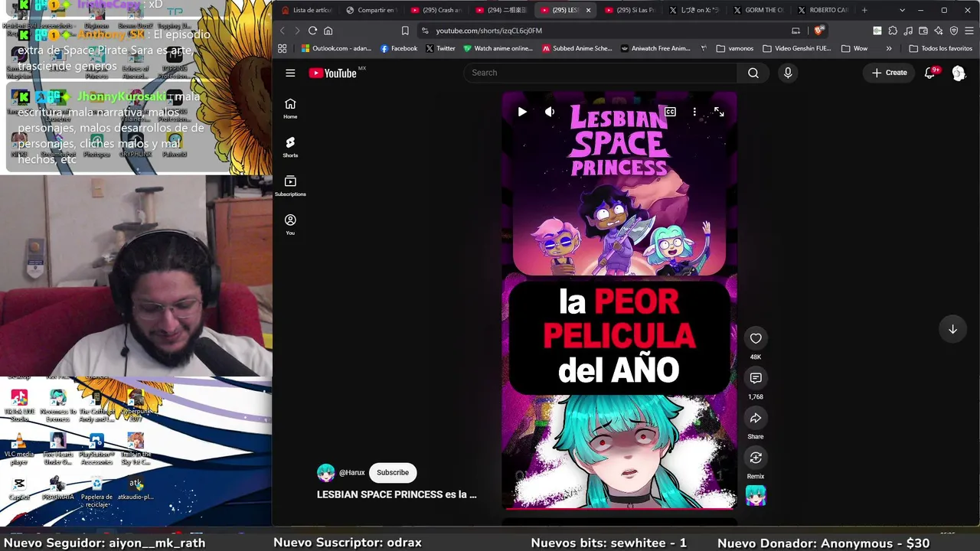980x551 pixels.
Task: Open the YouTube guide hamburger menu
Action: (x=290, y=73)
